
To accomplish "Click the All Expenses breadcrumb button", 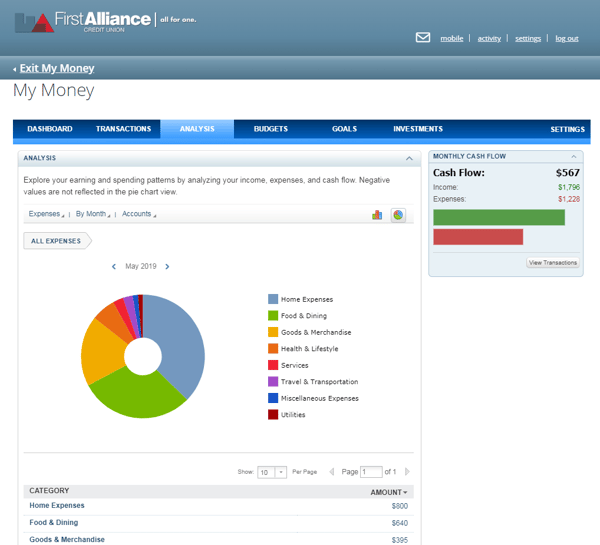I will (56, 241).
